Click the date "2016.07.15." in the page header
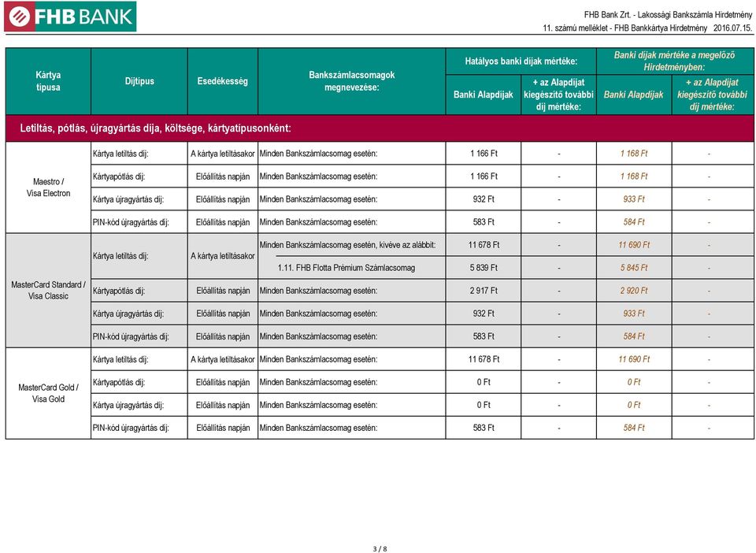Viewport: 756px width, 553px height. 733,28
